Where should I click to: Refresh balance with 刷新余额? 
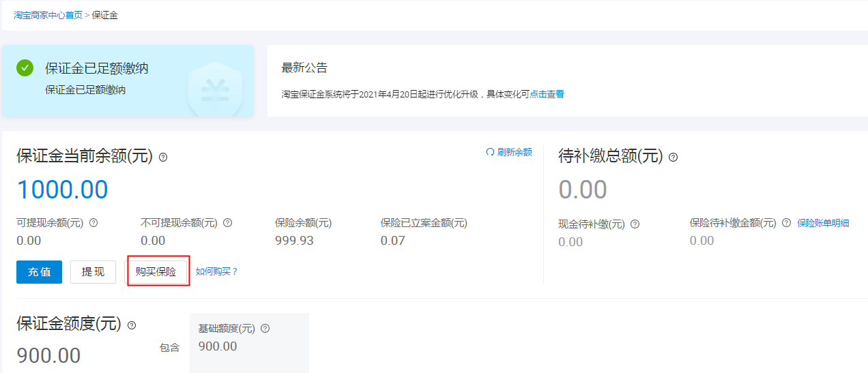(x=509, y=152)
